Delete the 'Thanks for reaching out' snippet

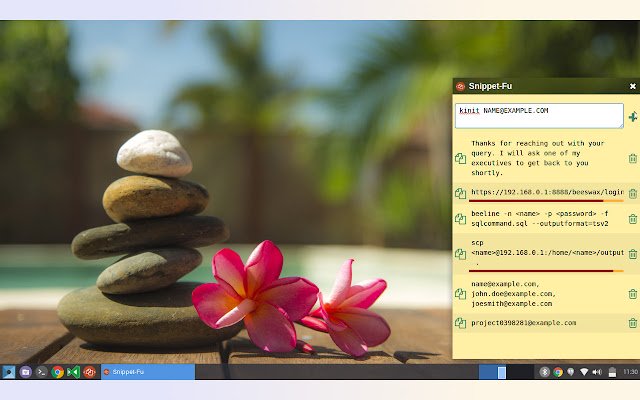pos(633,158)
